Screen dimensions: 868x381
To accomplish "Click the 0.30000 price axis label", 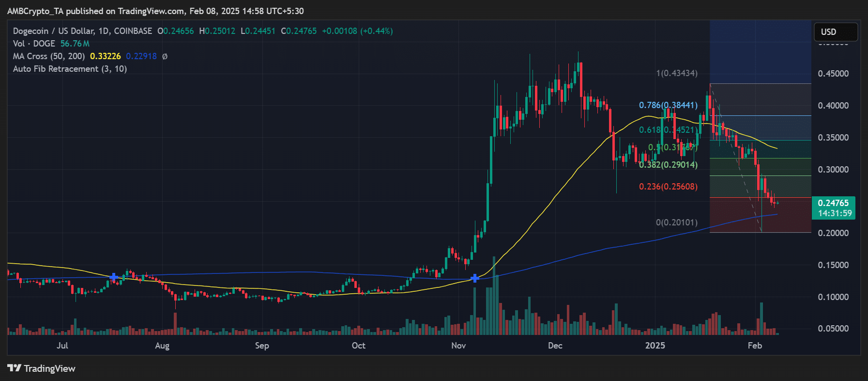I will (833, 170).
